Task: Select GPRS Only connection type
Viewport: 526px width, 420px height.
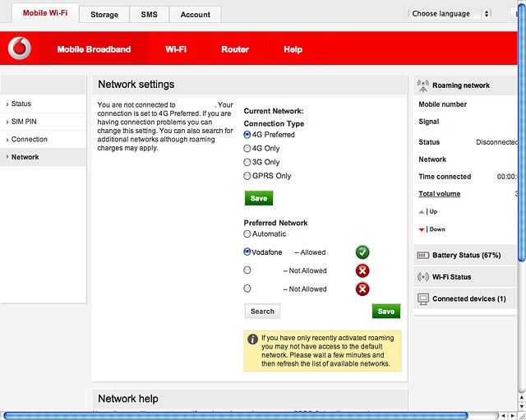Action: [247, 176]
